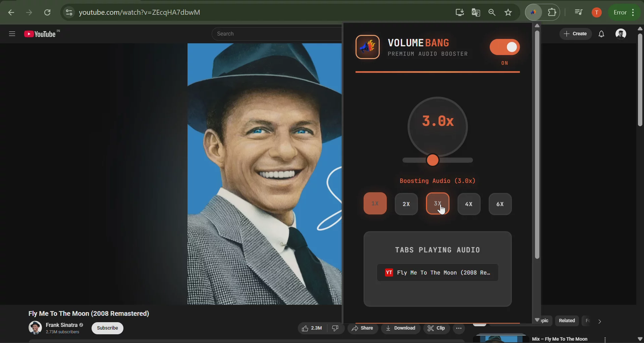
Task: Open YouTube notifications bell
Action: click(x=601, y=34)
